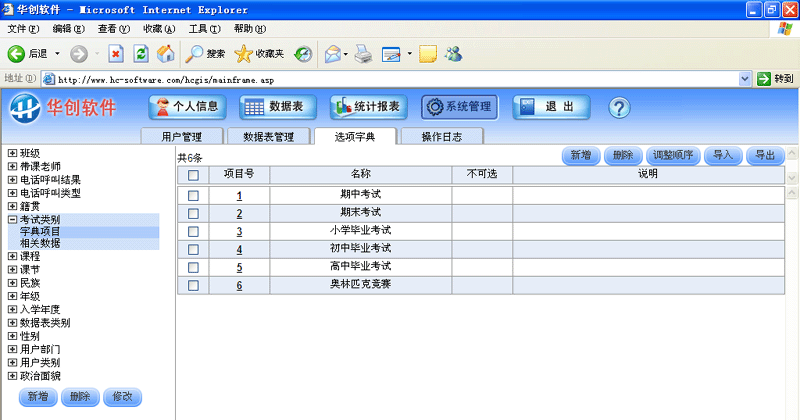Click the URL address input field
This screenshot has width=800, height=420.
tap(395, 80)
